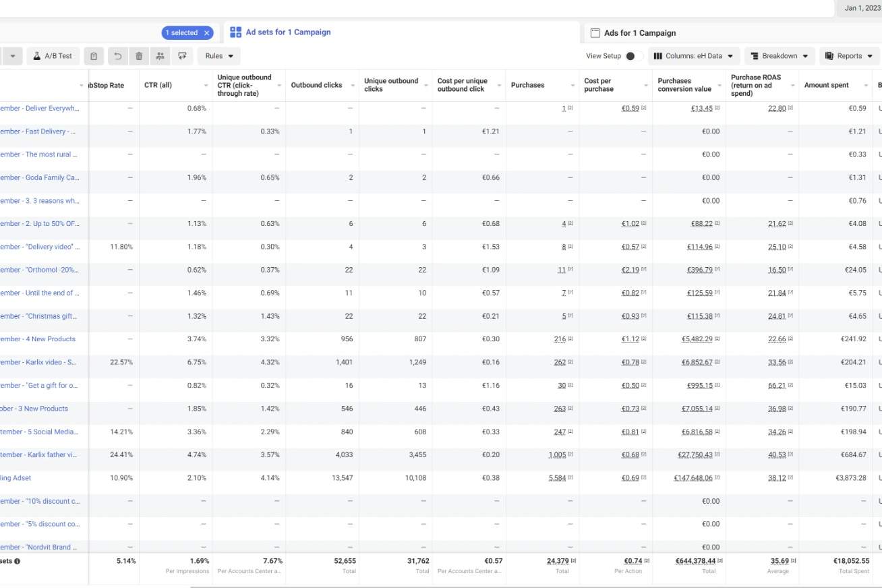Click the Duplicate clipboard icon
This screenshot has height=588, width=882.
94,55
